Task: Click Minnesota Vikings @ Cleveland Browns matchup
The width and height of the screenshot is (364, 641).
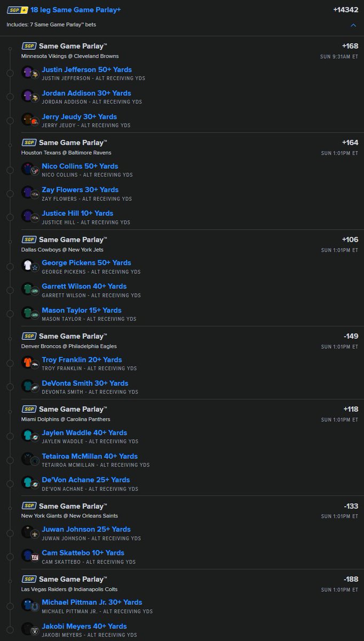Action: (70, 56)
